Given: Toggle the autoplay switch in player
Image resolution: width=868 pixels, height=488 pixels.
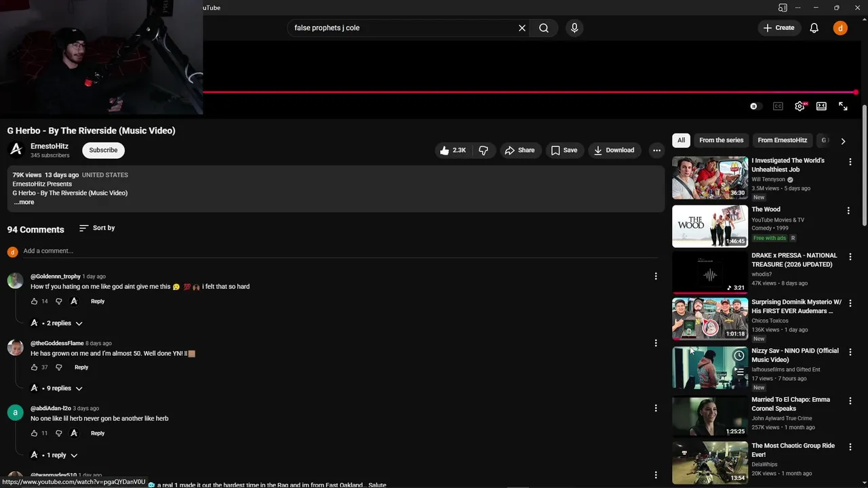Looking at the screenshot, I should pyautogui.click(x=755, y=106).
